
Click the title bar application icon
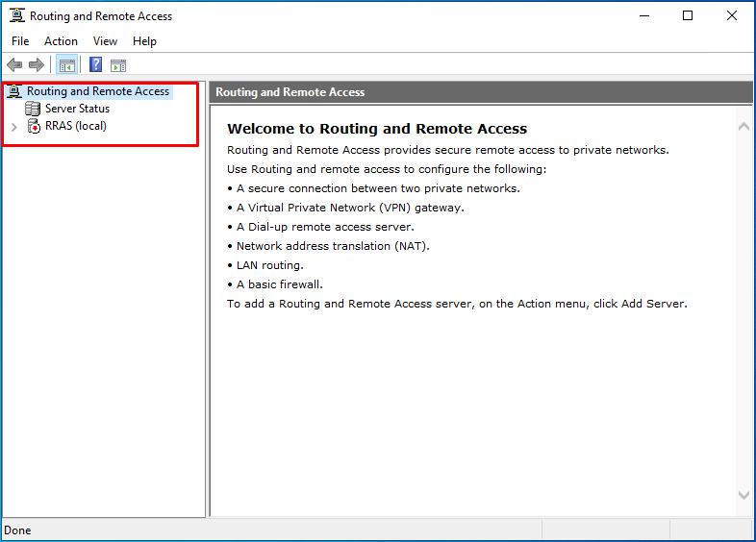17,15
